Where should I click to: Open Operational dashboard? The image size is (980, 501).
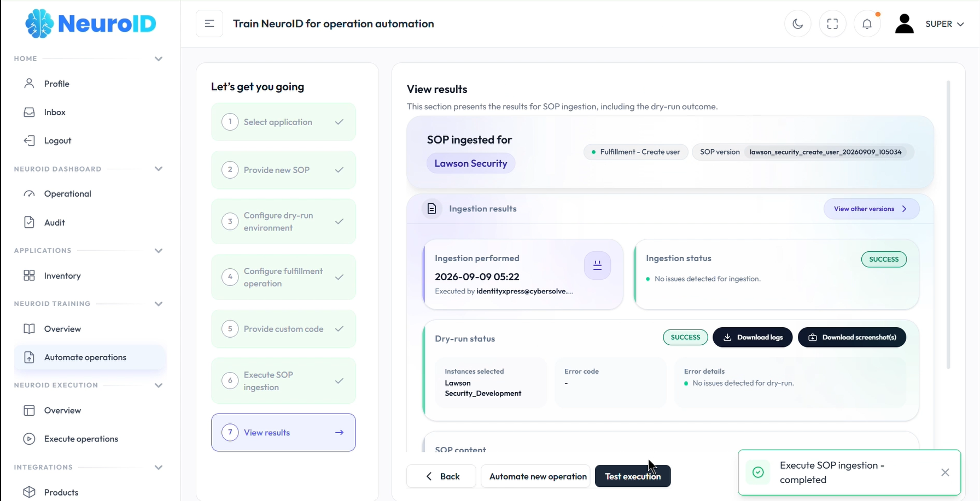pyautogui.click(x=90, y=194)
